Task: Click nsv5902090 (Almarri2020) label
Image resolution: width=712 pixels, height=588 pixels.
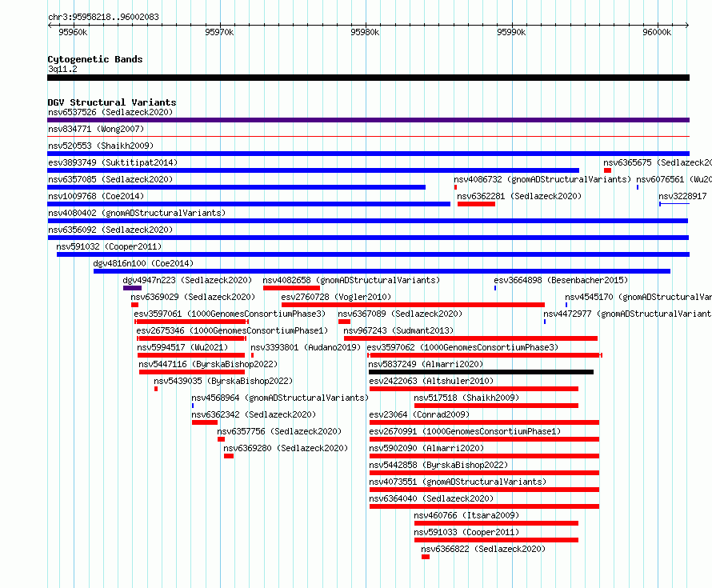Action: tap(427, 448)
